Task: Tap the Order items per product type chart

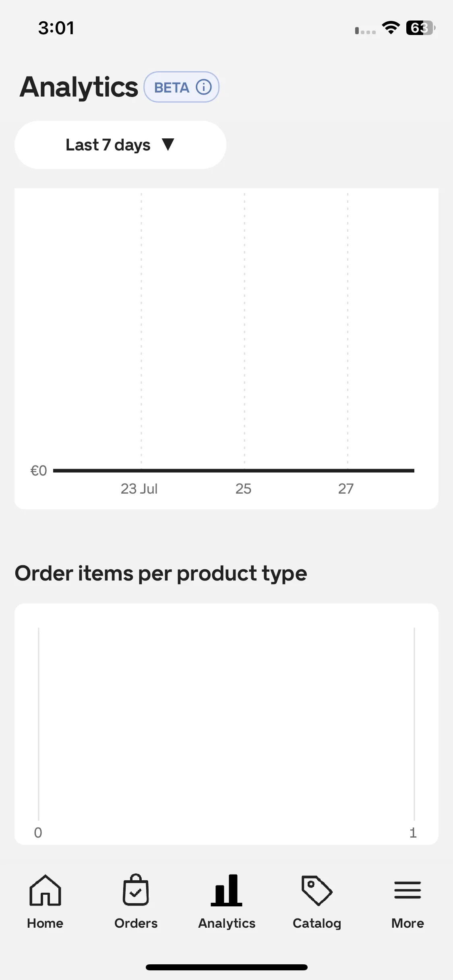Action: click(x=226, y=724)
